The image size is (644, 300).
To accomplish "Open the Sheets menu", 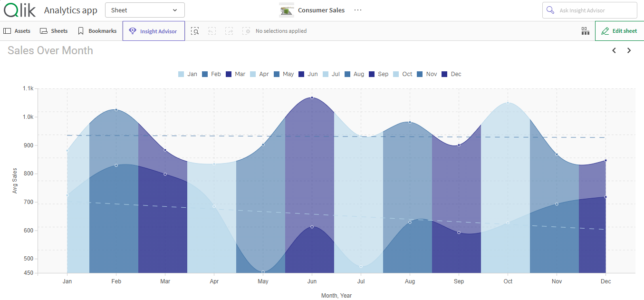I will (x=54, y=31).
